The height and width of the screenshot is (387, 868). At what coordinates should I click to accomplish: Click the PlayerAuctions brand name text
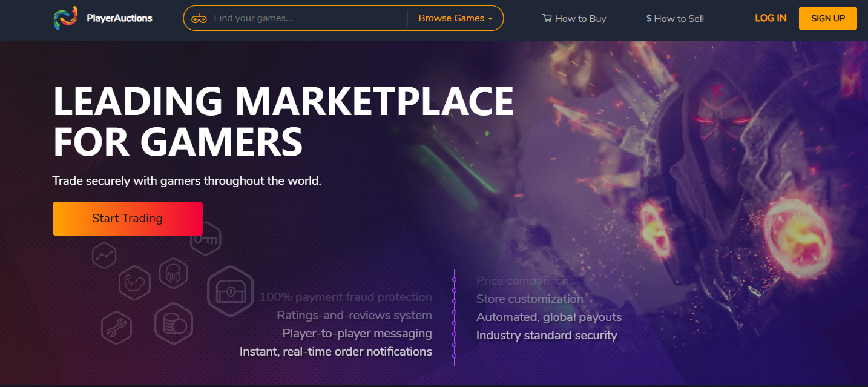pos(119,18)
